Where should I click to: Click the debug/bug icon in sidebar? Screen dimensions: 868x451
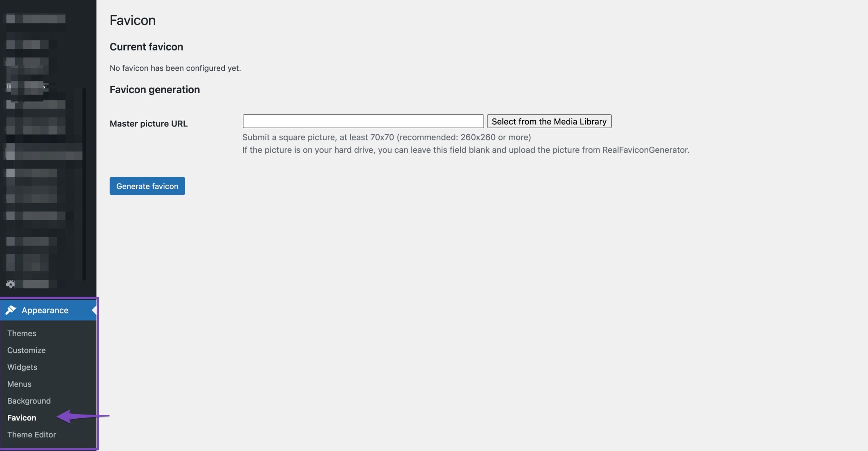(10, 284)
